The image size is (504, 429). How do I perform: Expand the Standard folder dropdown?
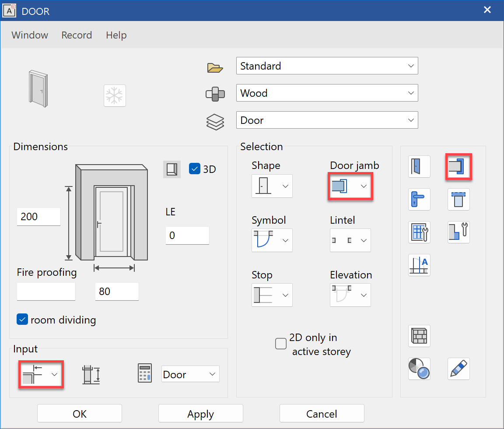point(327,66)
